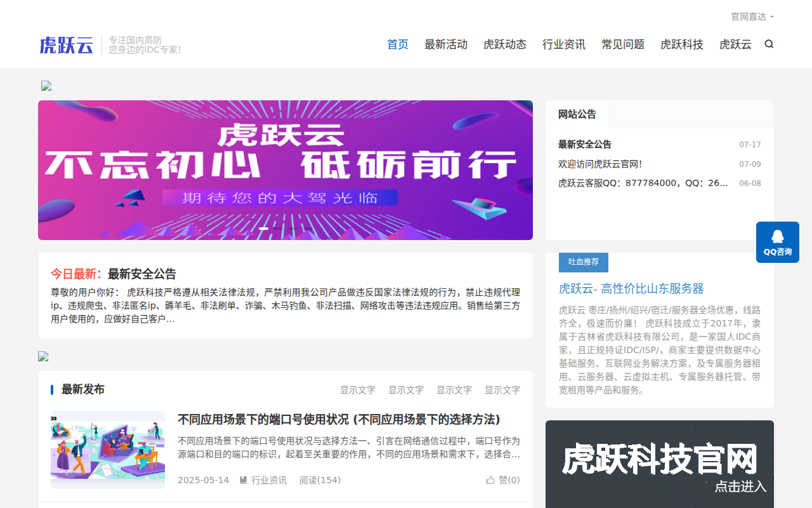Click the 虎跃云 site logo
The width and height of the screenshot is (812, 508).
pos(67,45)
